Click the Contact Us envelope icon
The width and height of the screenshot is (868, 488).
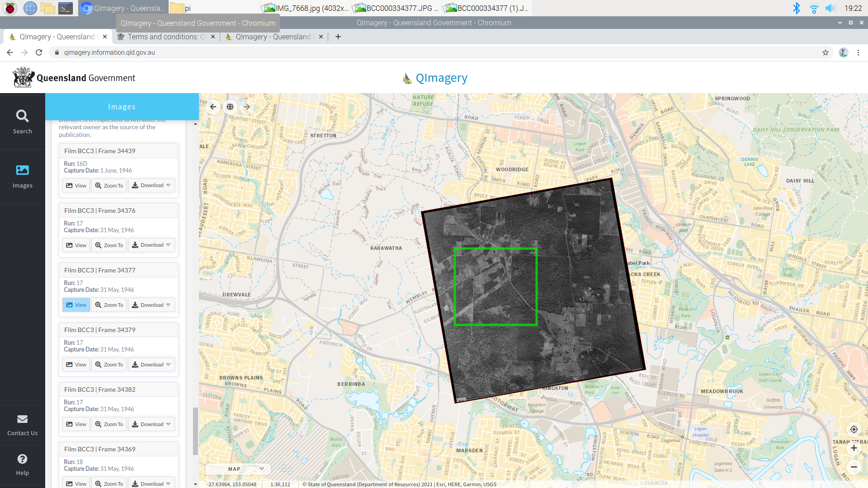[22, 420]
